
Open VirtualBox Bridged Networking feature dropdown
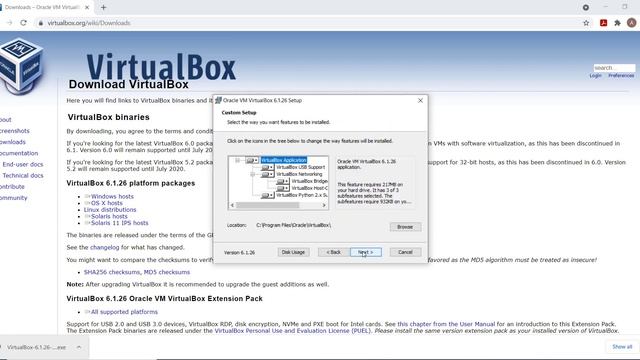click(x=282, y=181)
